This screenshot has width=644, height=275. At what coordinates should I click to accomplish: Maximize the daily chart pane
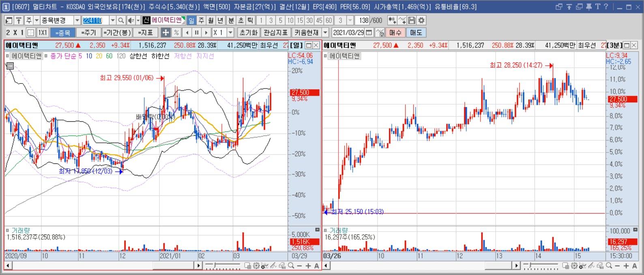pyautogui.click(x=309, y=45)
